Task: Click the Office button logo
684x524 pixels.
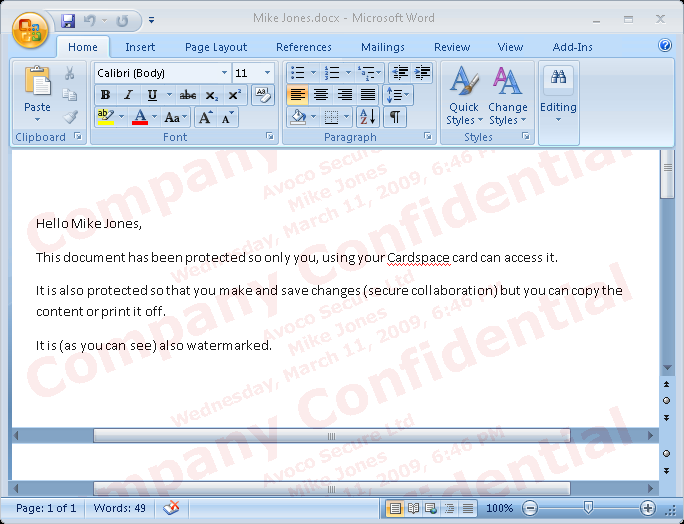Action: (x=30, y=30)
